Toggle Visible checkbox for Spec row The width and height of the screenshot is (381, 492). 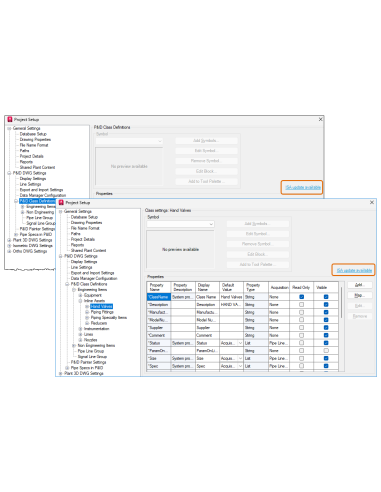326,366
